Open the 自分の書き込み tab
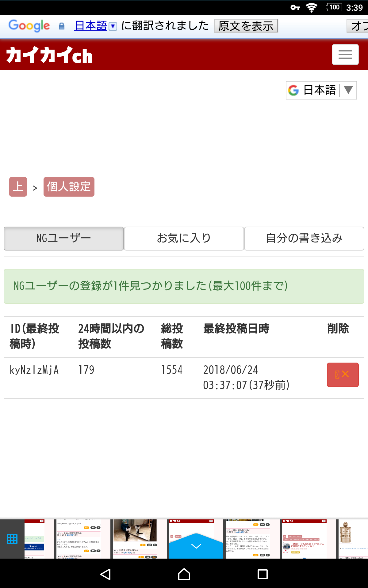 tap(304, 238)
